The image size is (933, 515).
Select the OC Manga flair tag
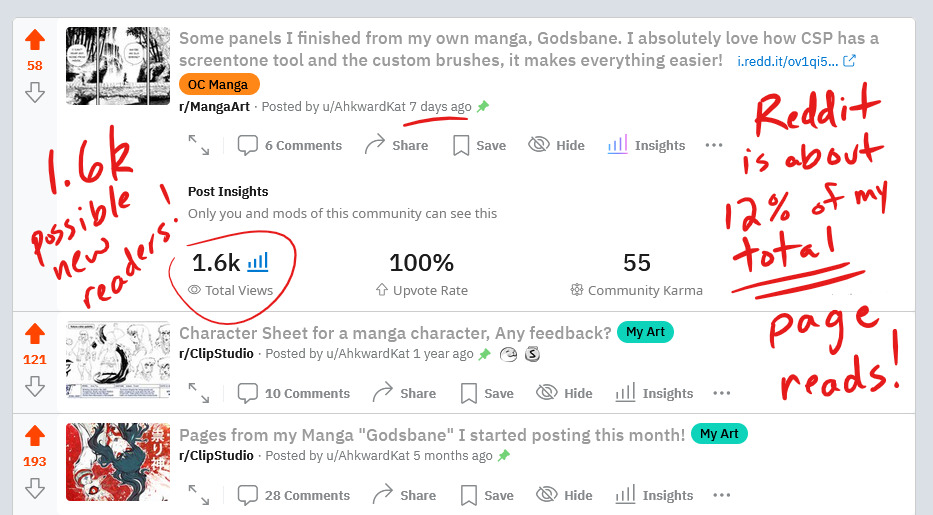(x=219, y=84)
